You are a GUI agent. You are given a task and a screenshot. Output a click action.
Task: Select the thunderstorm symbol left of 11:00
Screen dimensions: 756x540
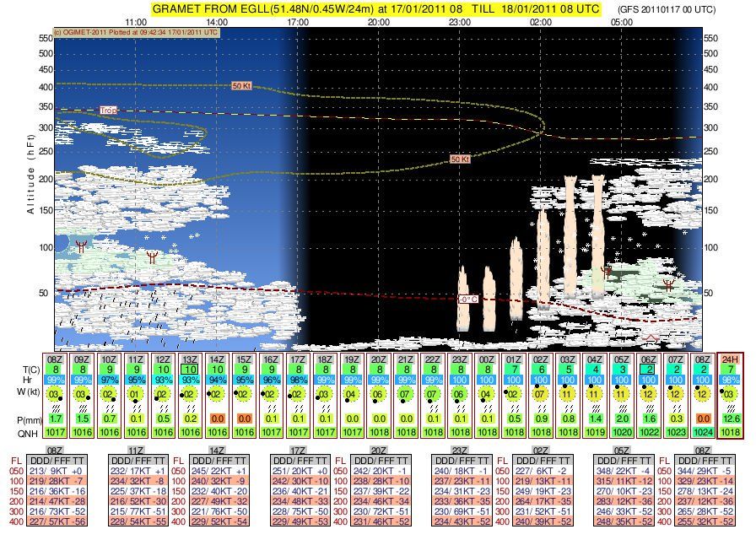(81, 246)
